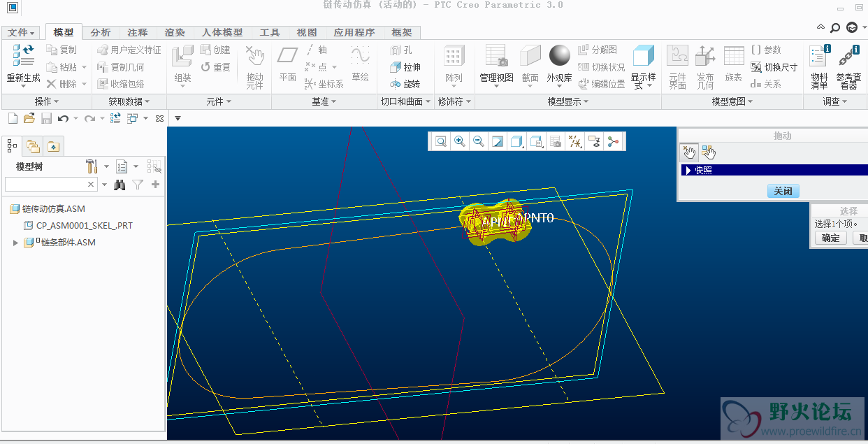Click the Undo arrow icon
Image resolution: width=868 pixels, height=444 pixels.
click(63, 118)
